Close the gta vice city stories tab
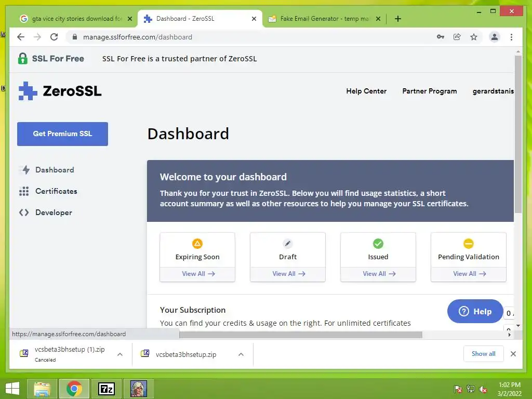Screen dimensions: 532x399 point(129,19)
